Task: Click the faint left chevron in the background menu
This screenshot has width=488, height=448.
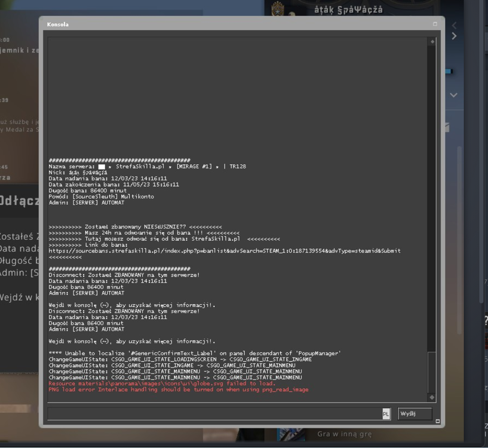Action: 454,25
